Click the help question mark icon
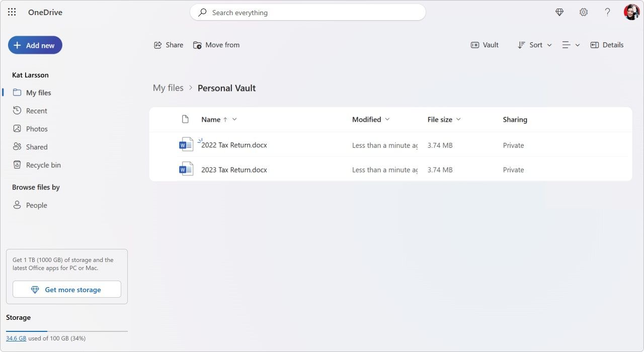Screen dimensions: 644x352 [607, 12]
